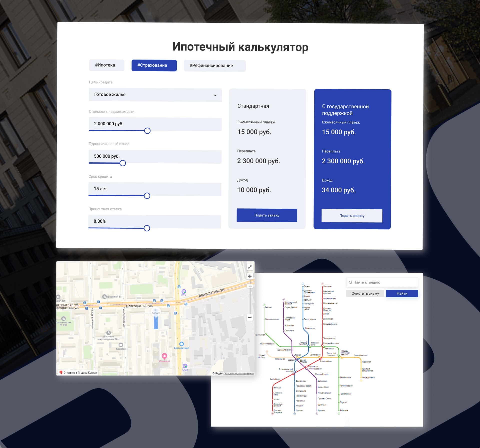Switch to the #Рефинансирование tab
Screen dimensions: 480x448
pyautogui.click(x=214, y=66)
